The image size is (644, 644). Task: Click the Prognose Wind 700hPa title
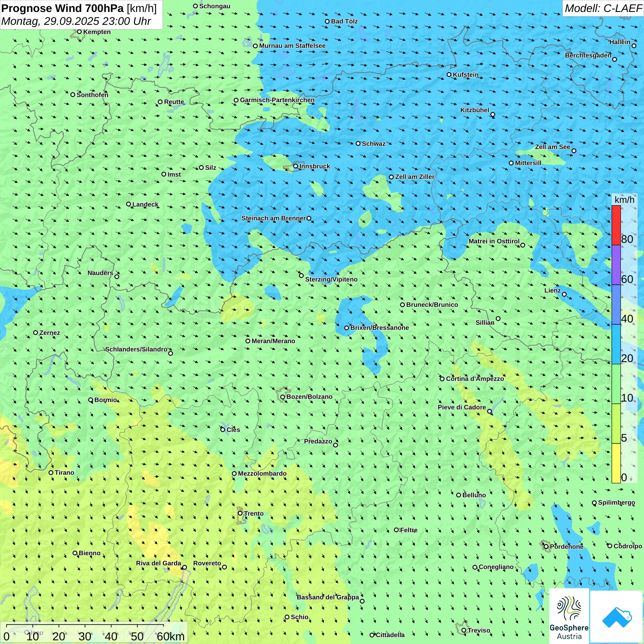point(79,8)
